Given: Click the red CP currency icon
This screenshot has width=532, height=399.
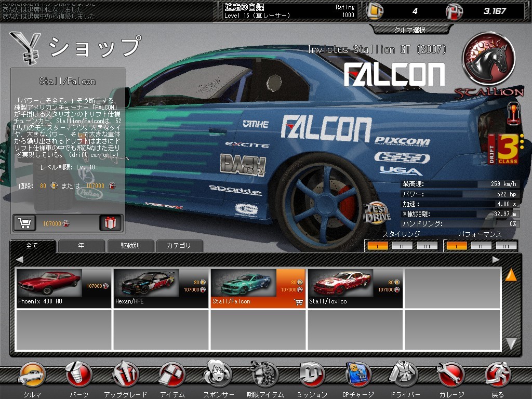Looking at the screenshot, I should pos(454,11).
